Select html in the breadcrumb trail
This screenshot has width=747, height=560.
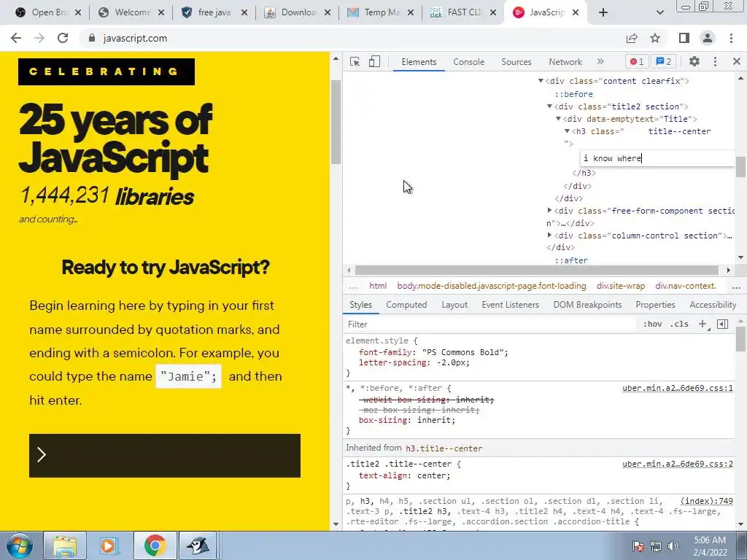pyautogui.click(x=378, y=286)
